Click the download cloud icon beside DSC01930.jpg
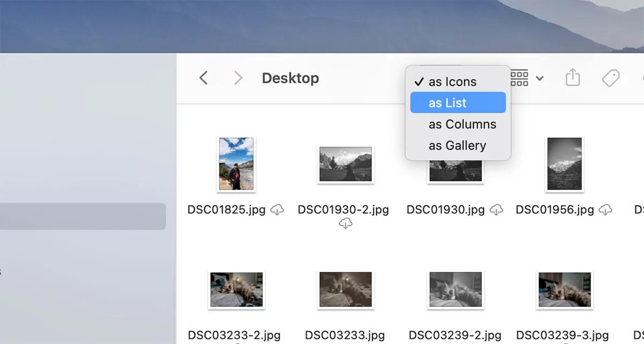Screen dimensions: 644x344 tap(496, 210)
